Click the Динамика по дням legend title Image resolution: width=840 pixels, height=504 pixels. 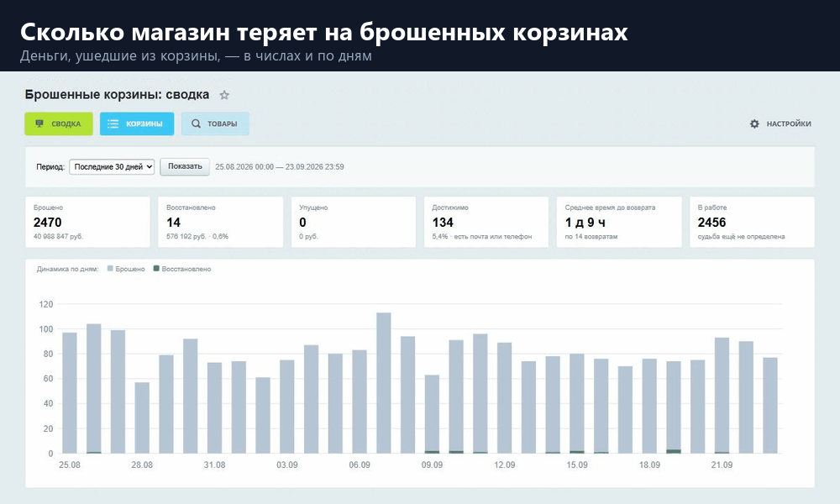[68, 269]
